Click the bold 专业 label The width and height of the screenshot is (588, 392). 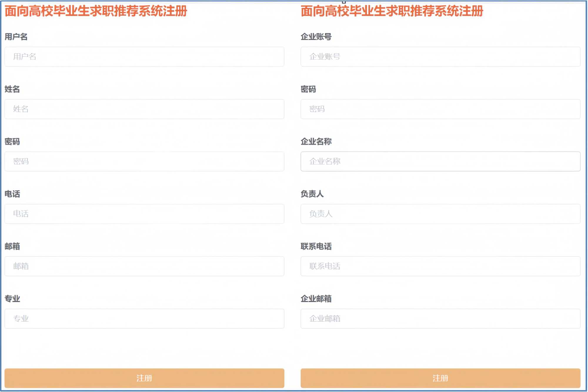pyautogui.click(x=12, y=299)
